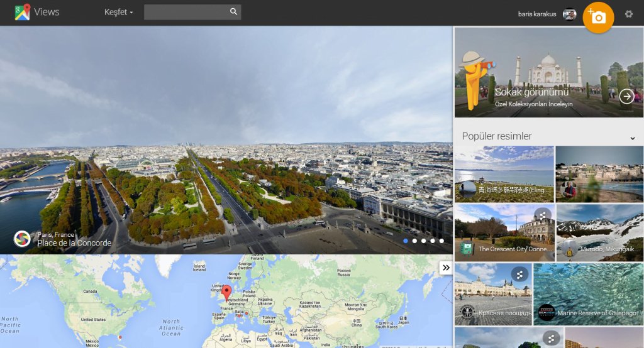Open Sokak görünümü Taj Mahal banner
This screenshot has height=348, width=644.
click(x=548, y=73)
